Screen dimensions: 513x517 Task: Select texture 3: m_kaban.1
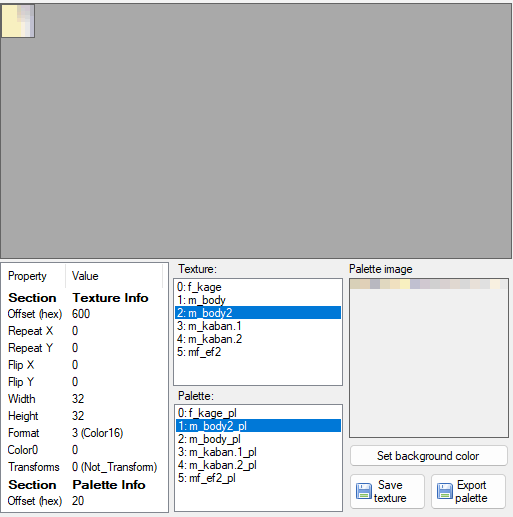point(258,326)
